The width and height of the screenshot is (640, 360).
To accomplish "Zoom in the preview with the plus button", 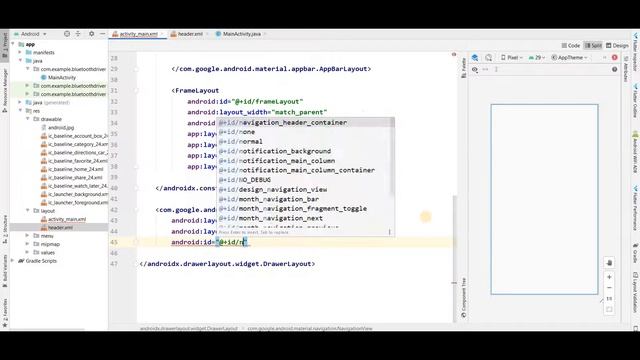I will tap(609, 277).
